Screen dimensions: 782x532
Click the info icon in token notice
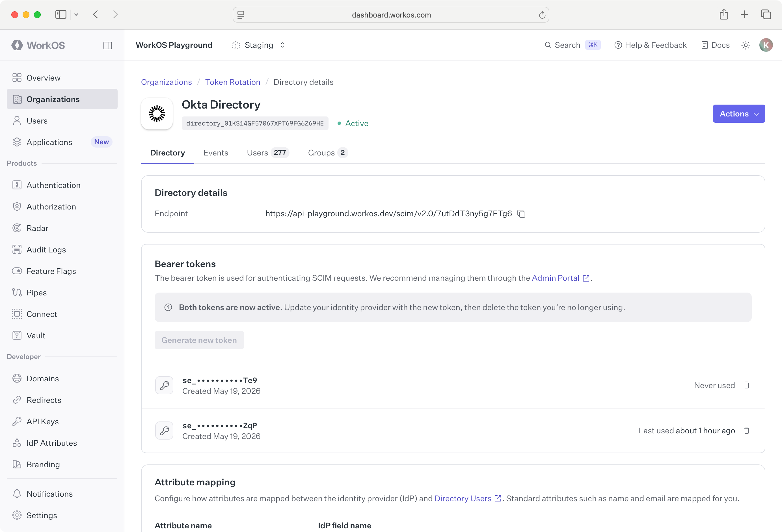tap(168, 307)
